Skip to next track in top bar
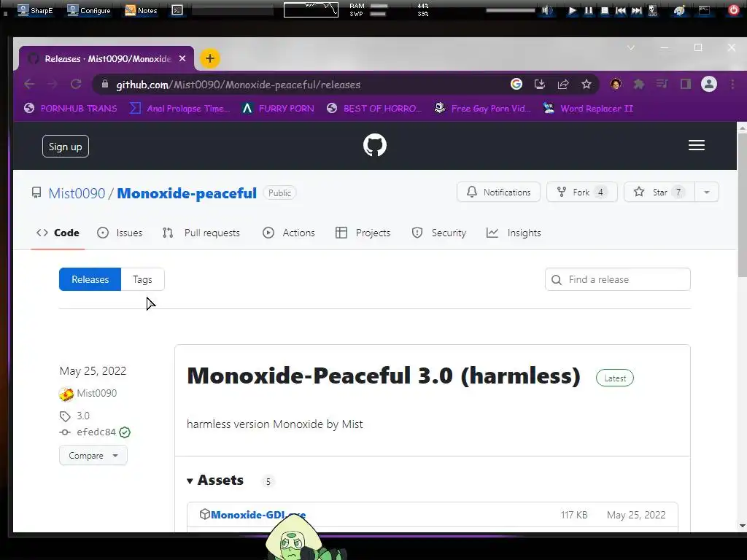This screenshot has height=560, width=747. tap(636, 10)
